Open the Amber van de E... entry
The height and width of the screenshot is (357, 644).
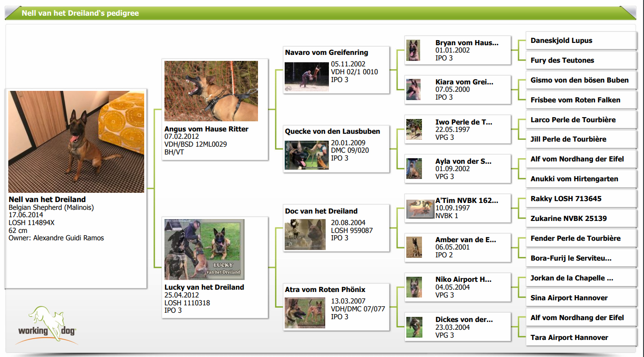(x=466, y=240)
